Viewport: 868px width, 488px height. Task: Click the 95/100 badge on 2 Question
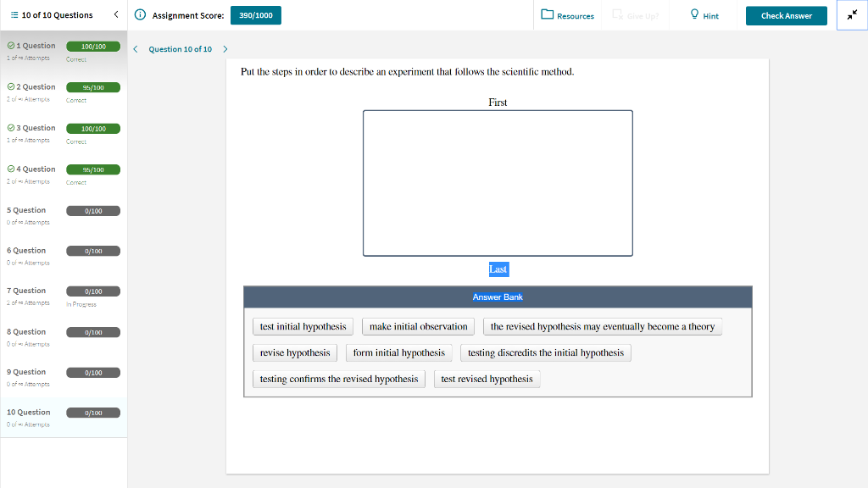tap(93, 86)
